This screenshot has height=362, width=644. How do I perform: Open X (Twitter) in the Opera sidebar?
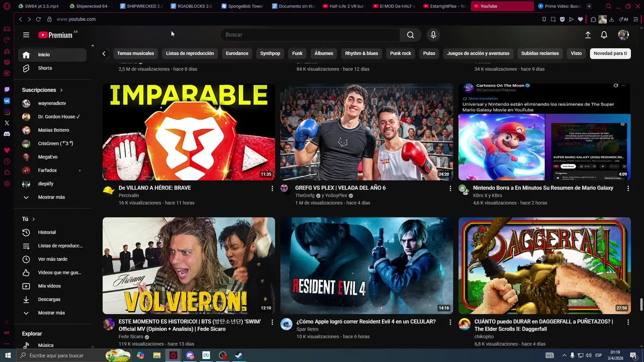tap(7, 123)
